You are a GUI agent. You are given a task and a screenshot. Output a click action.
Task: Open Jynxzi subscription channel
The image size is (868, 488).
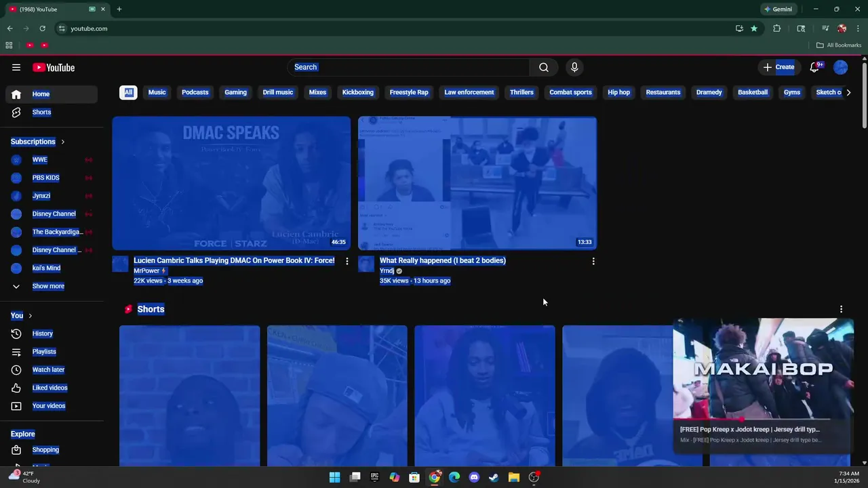click(x=52, y=196)
